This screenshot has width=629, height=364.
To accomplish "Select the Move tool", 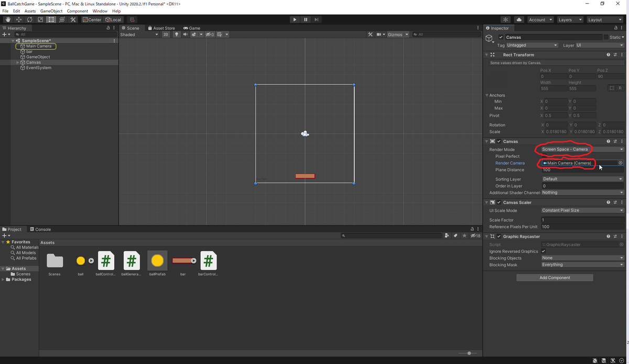I will (18, 19).
